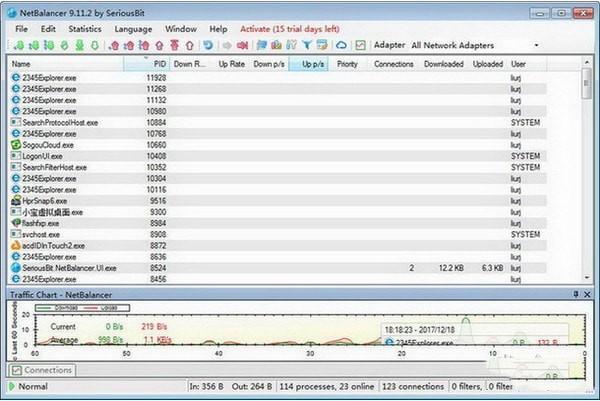The height and width of the screenshot is (401, 600).
Task: Select HprSnap6.exe process
Action: click(x=278, y=201)
